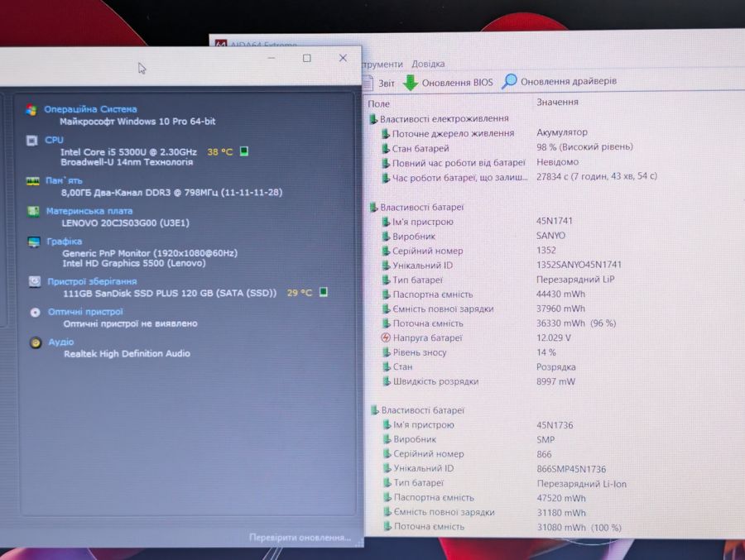Maximize the Speccy window
745x560 pixels.
tap(307, 58)
